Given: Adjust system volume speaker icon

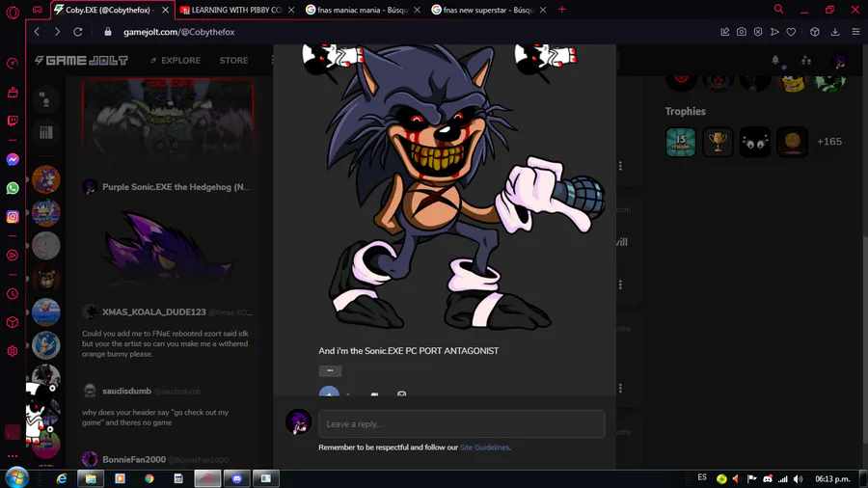Looking at the screenshot, I should (798, 478).
